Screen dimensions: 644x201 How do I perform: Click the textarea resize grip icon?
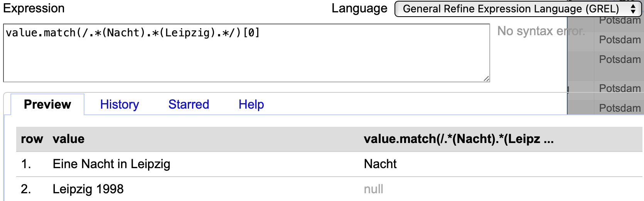tap(486, 78)
